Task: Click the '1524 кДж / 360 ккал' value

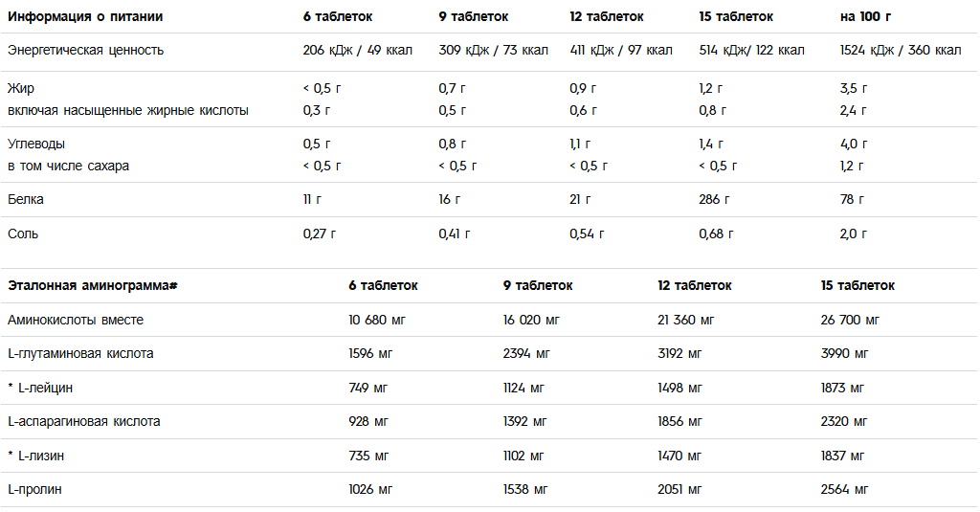Action: pos(901,51)
